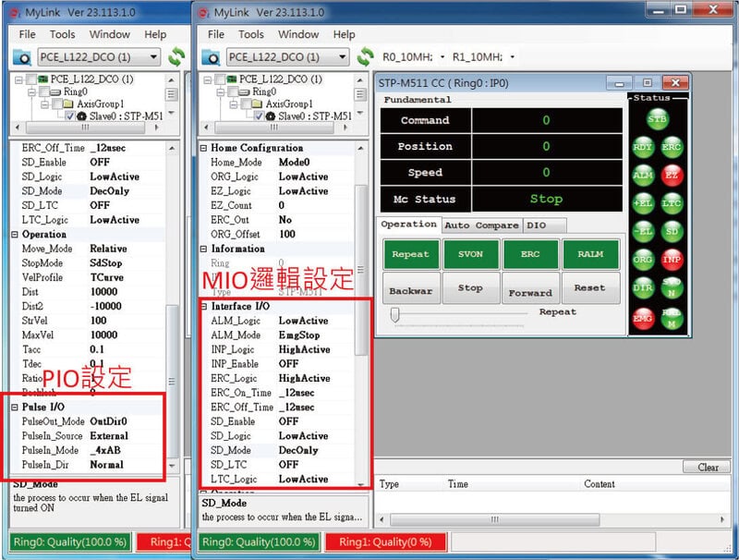Toggle AxisGroup1 checkbox in back window tree
The height and width of the screenshot is (560, 739).
(56, 103)
